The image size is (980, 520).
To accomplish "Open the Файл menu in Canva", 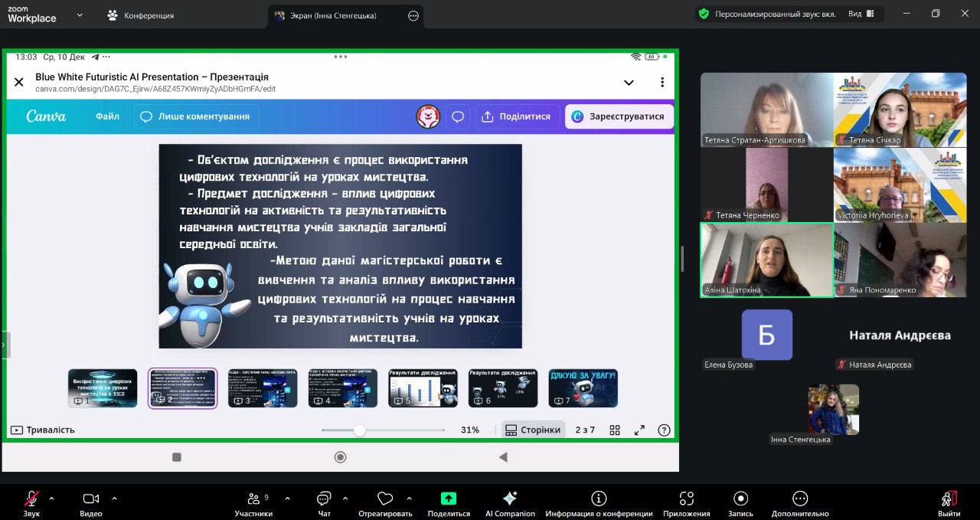I will pos(107,116).
